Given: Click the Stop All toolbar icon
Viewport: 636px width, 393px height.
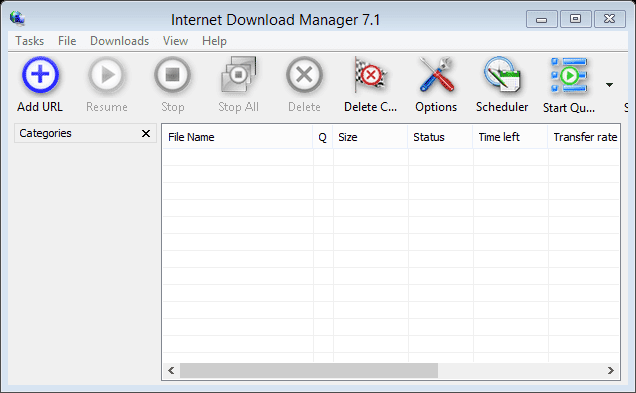Looking at the screenshot, I should click(238, 75).
